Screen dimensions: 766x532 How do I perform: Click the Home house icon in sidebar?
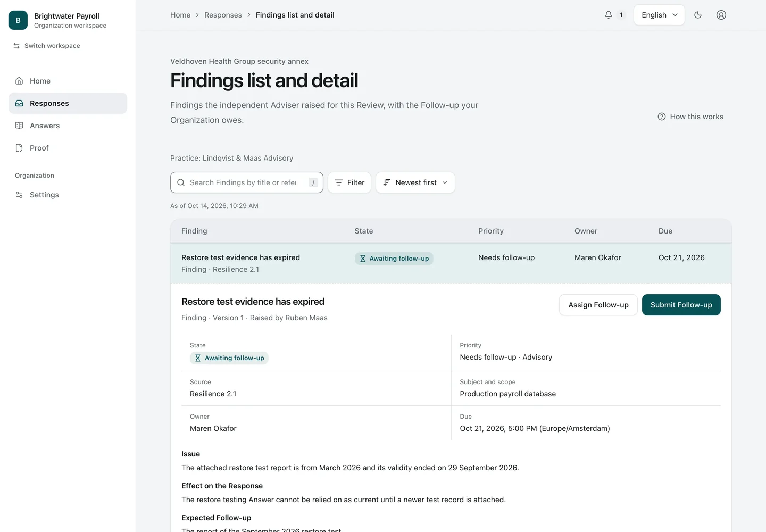pyautogui.click(x=19, y=81)
